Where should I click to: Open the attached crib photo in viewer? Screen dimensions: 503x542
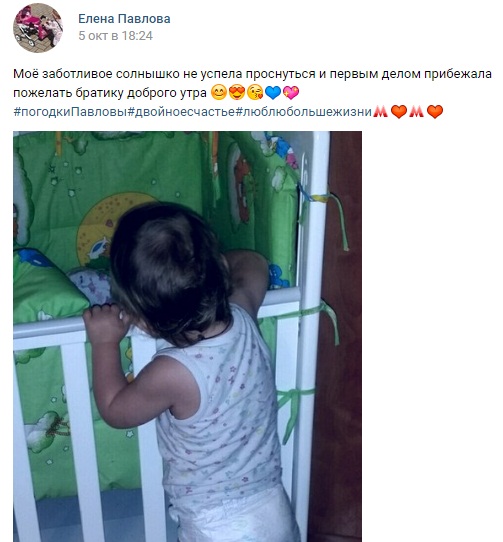[187, 336]
